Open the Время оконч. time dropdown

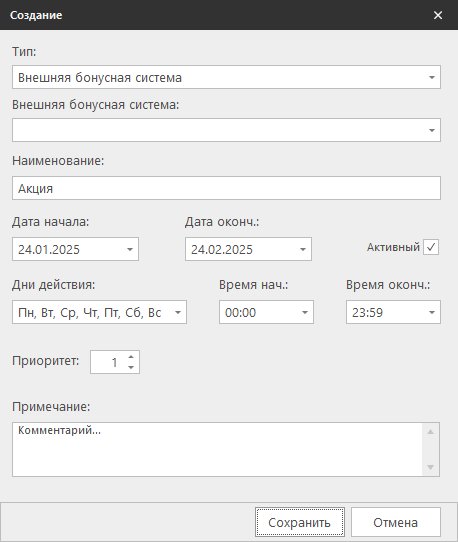(x=432, y=312)
